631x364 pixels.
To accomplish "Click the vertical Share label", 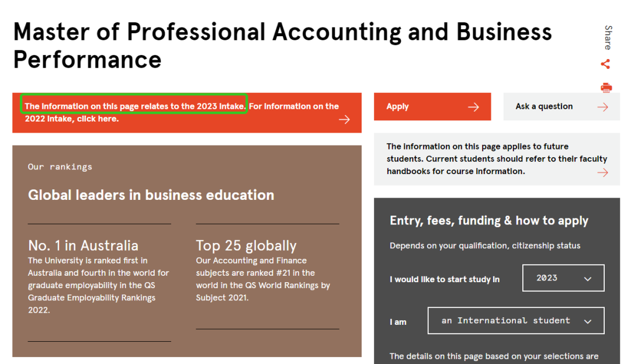I will [x=608, y=38].
